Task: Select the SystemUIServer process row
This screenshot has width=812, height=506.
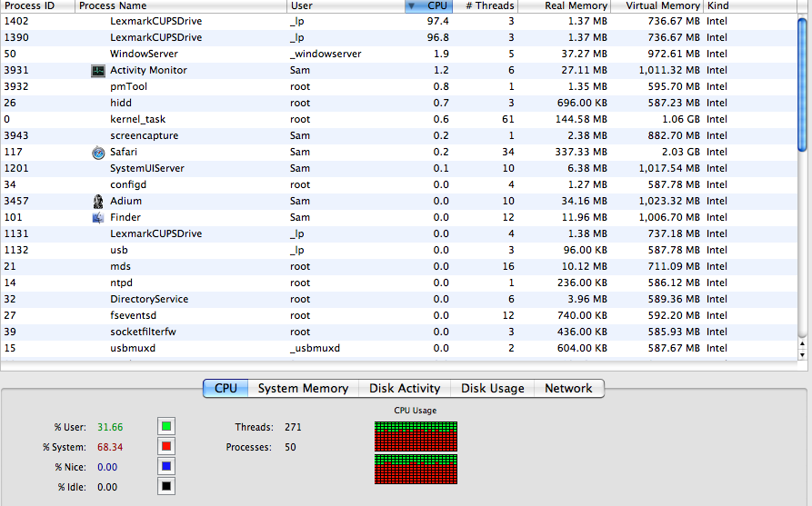Action: [x=399, y=168]
